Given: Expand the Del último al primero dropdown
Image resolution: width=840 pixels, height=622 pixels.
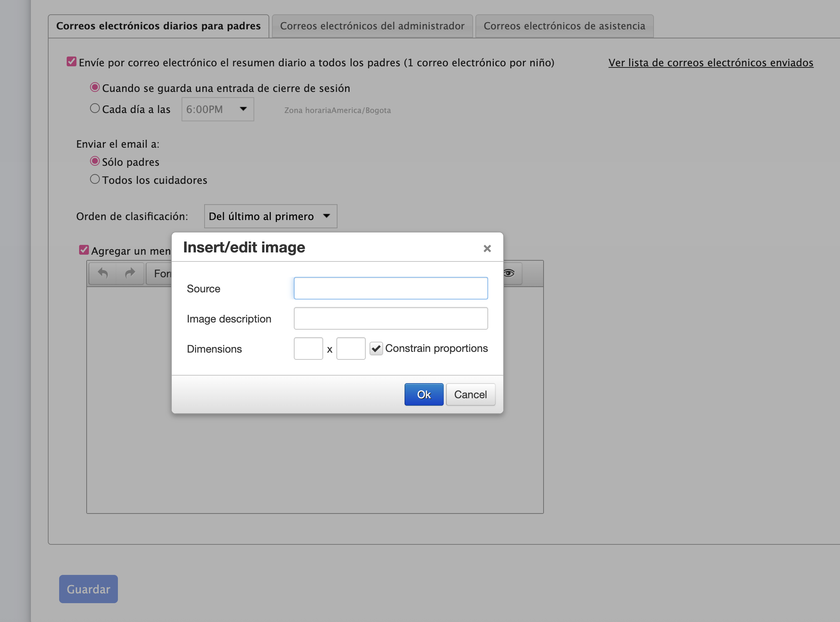Looking at the screenshot, I should click(x=270, y=216).
